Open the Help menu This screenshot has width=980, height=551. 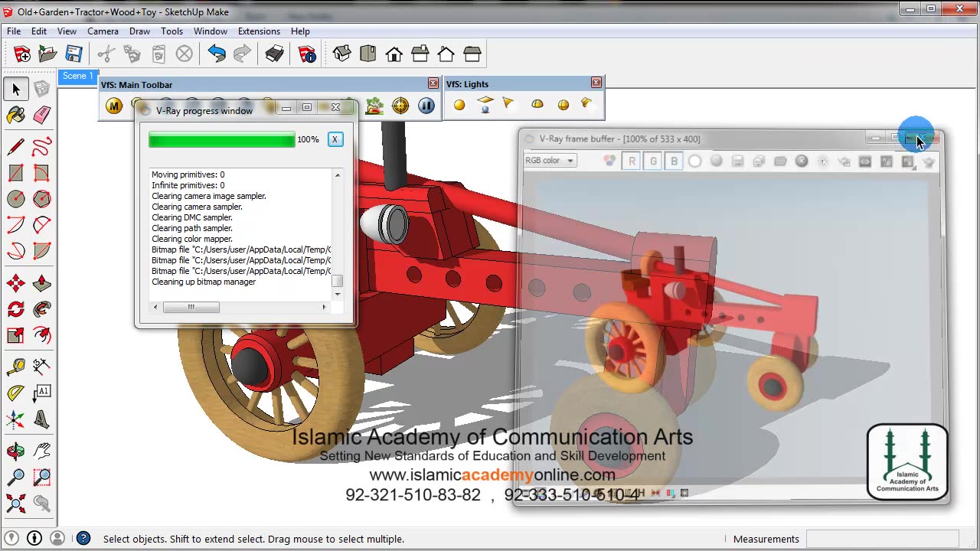pos(300,31)
